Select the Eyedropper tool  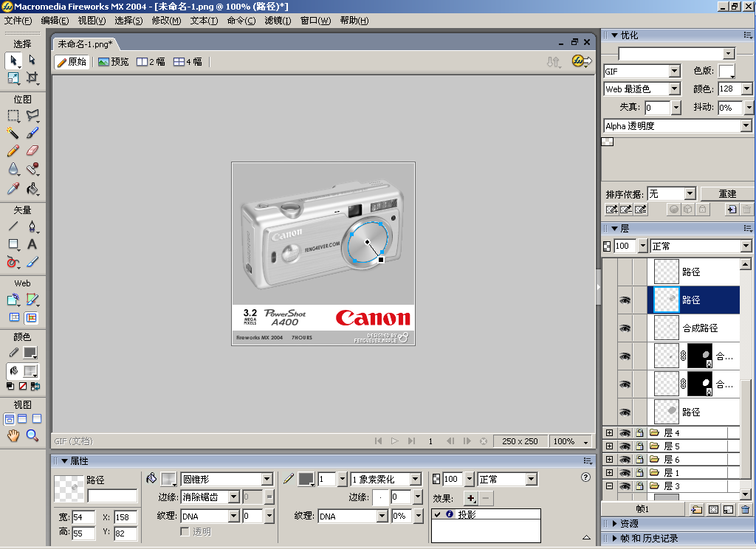(x=13, y=188)
